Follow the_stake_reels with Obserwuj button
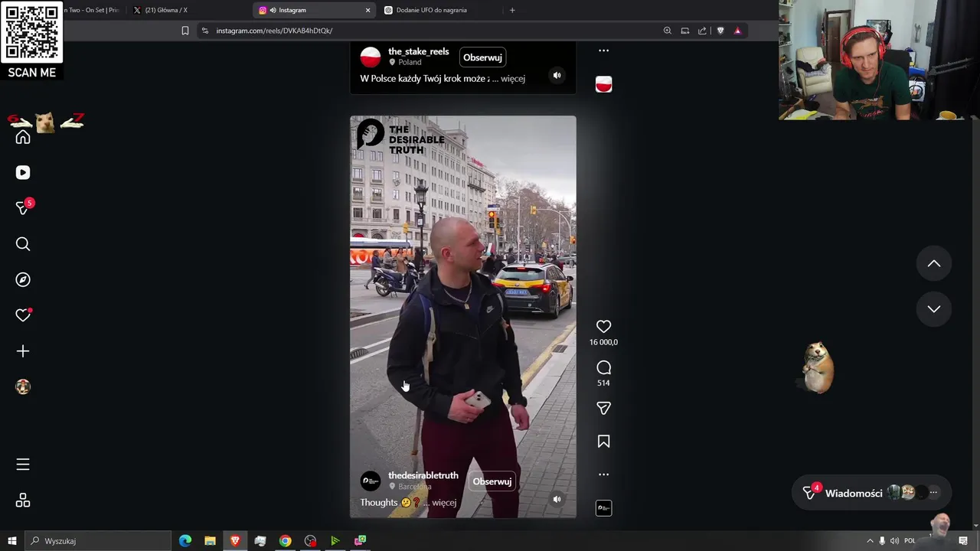980x551 pixels. [x=482, y=57]
